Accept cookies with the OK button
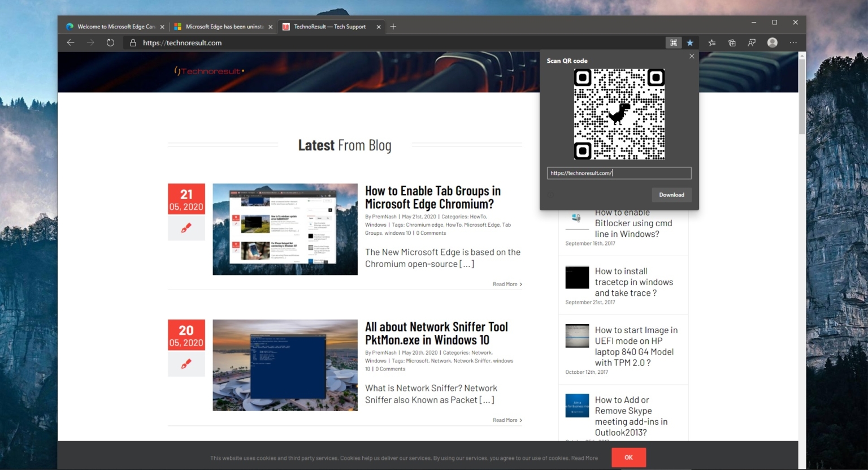 coord(628,458)
